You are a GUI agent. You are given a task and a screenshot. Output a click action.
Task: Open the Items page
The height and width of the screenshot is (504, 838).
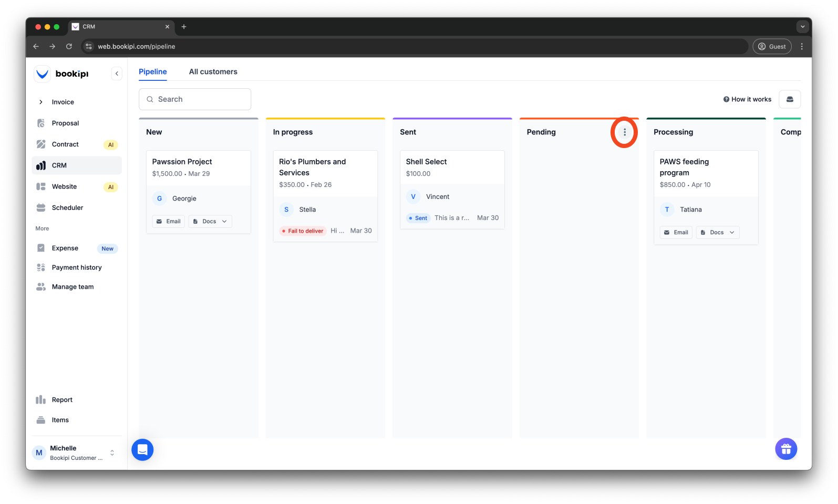coord(77,420)
